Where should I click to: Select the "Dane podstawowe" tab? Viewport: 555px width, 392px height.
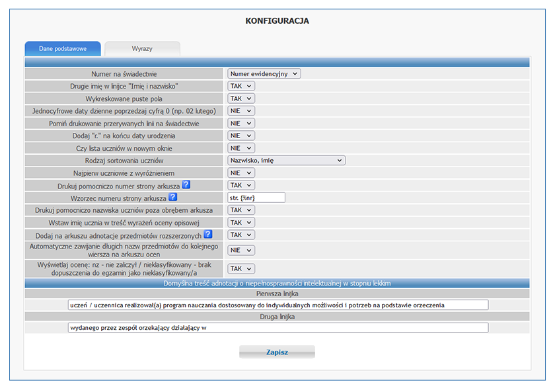click(x=63, y=49)
